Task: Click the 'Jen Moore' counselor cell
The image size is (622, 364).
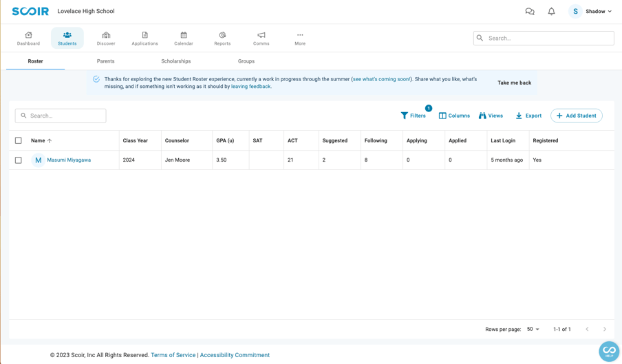Action: point(178,160)
